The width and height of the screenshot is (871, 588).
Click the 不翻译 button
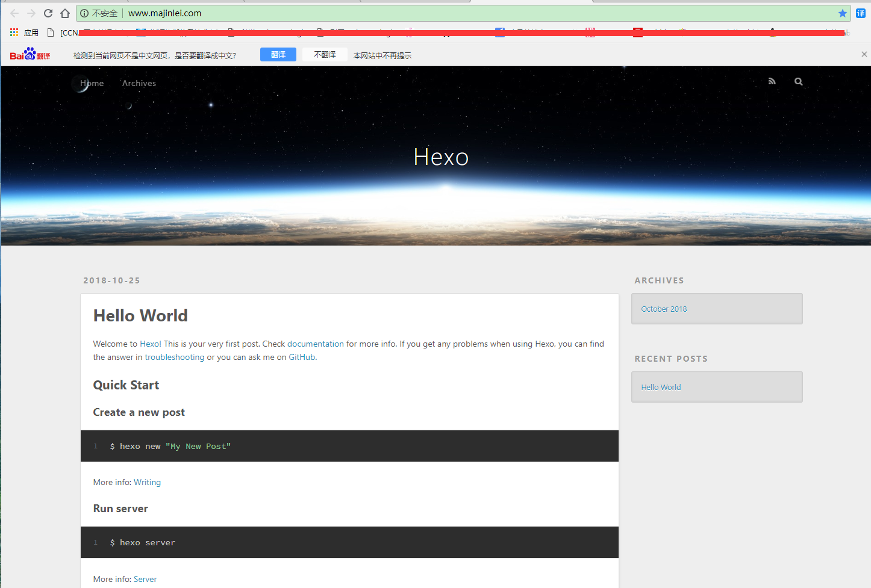click(x=325, y=54)
